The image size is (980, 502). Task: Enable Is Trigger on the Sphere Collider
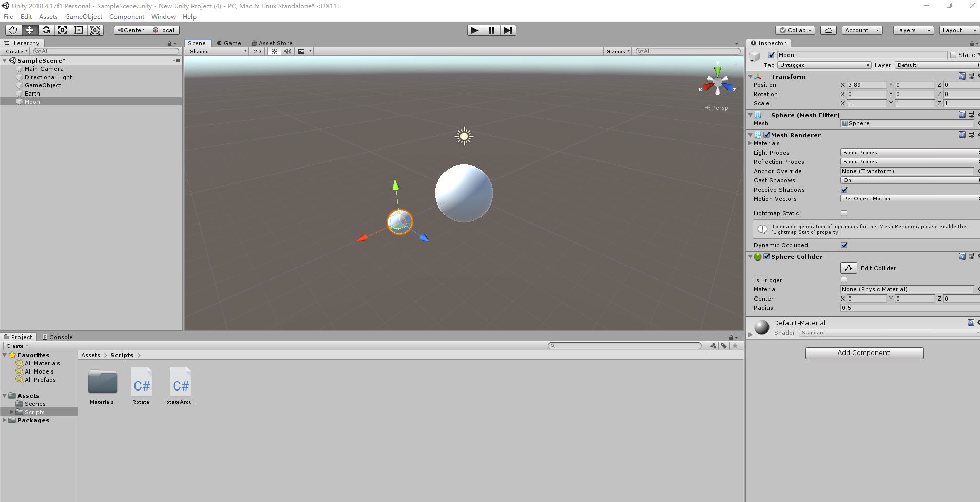(x=844, y=280)
